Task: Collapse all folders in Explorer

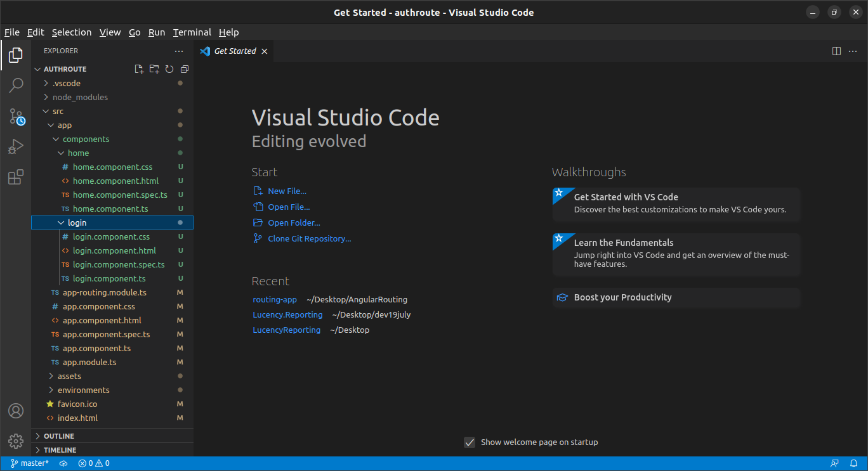Action: pyautogui.click(x=185, y=69)
